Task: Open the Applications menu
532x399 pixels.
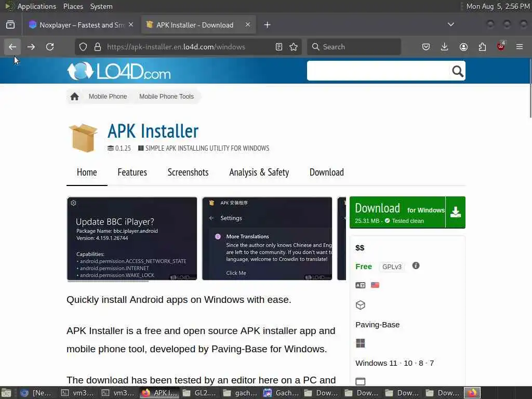Action: coord(37,6)
